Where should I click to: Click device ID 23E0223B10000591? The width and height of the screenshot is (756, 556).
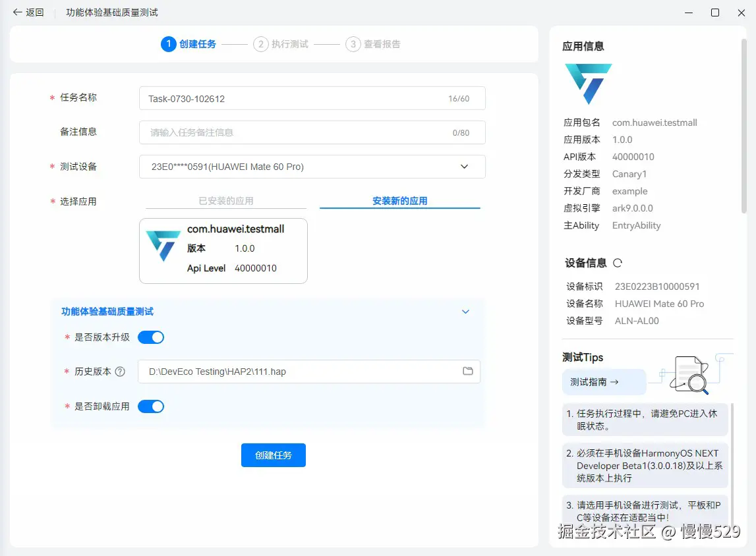tap(657, 287)
